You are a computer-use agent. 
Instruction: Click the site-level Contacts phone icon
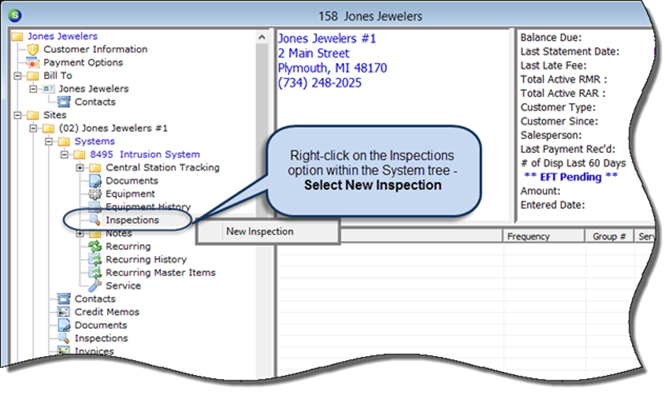[64, 299]
